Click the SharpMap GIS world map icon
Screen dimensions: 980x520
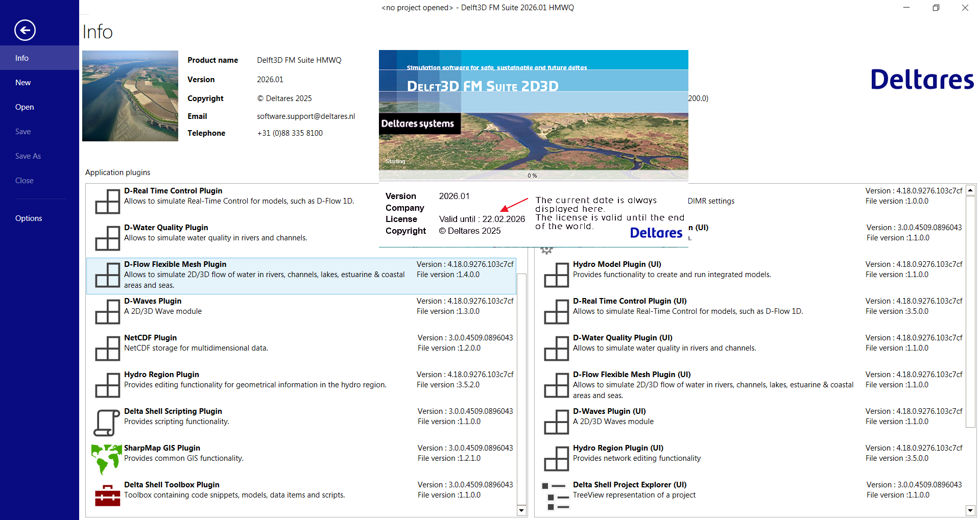tap(106, 459)
